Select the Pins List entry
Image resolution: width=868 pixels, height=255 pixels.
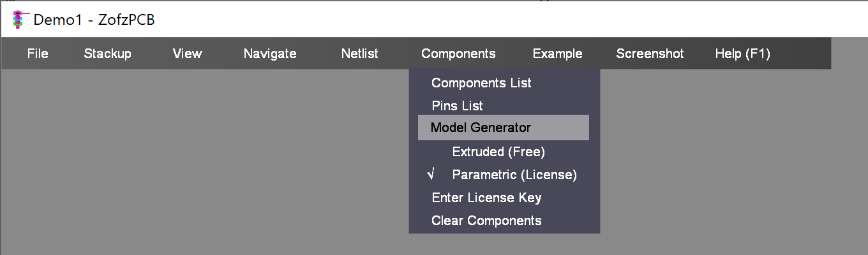tap(457, 106)
